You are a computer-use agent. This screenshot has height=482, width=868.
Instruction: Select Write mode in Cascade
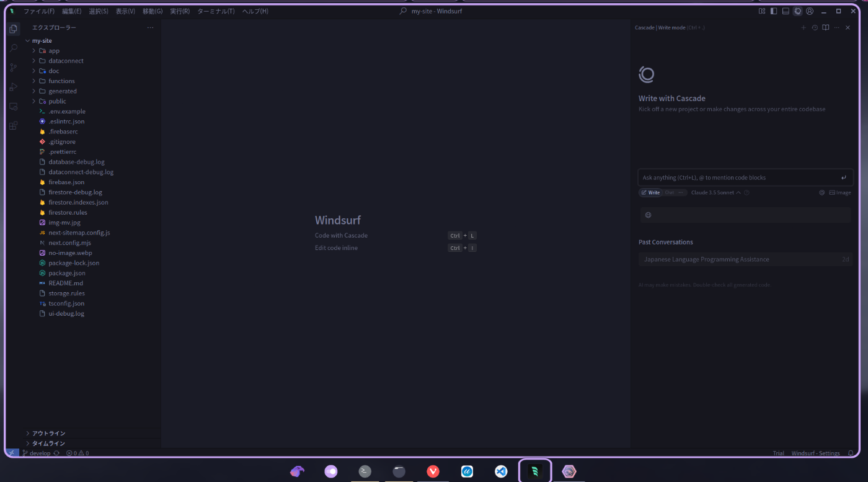(x=651, y=193)
